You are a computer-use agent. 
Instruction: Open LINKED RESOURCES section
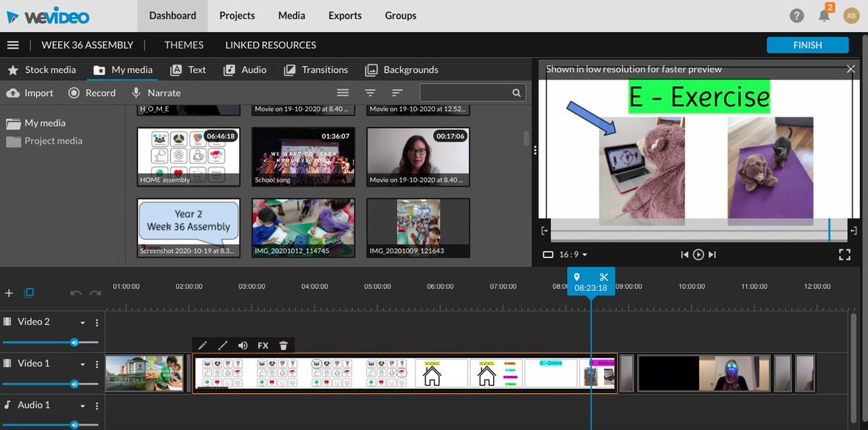271,45
